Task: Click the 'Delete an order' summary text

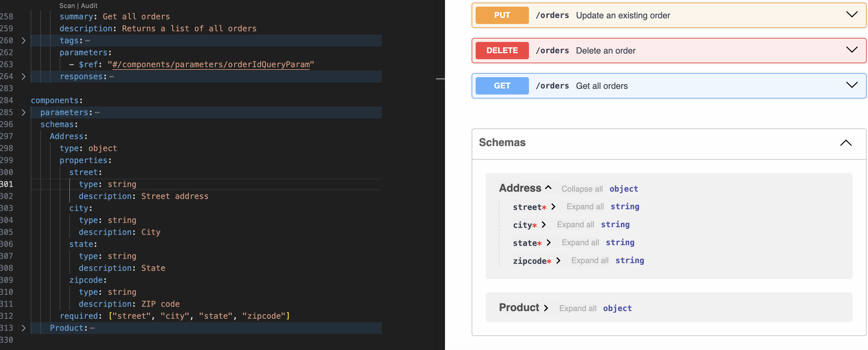Action: (x=606, y=51)
